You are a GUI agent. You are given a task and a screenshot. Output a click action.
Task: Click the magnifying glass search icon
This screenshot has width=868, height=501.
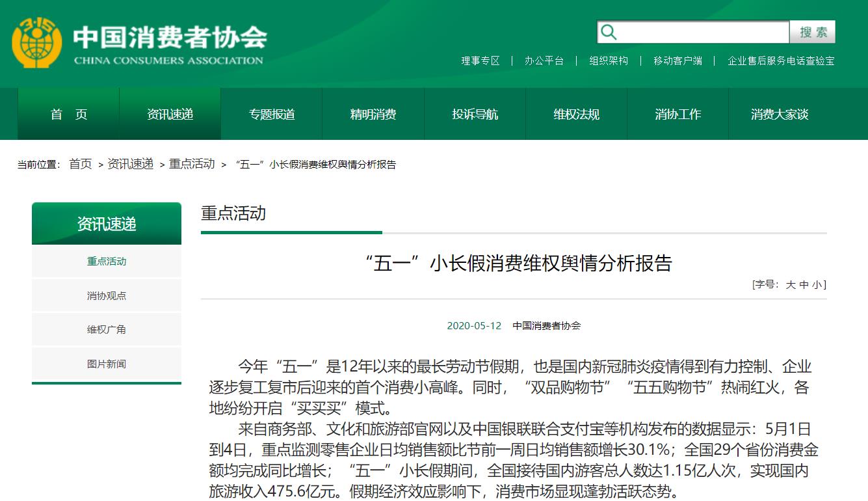pos(609,32)
